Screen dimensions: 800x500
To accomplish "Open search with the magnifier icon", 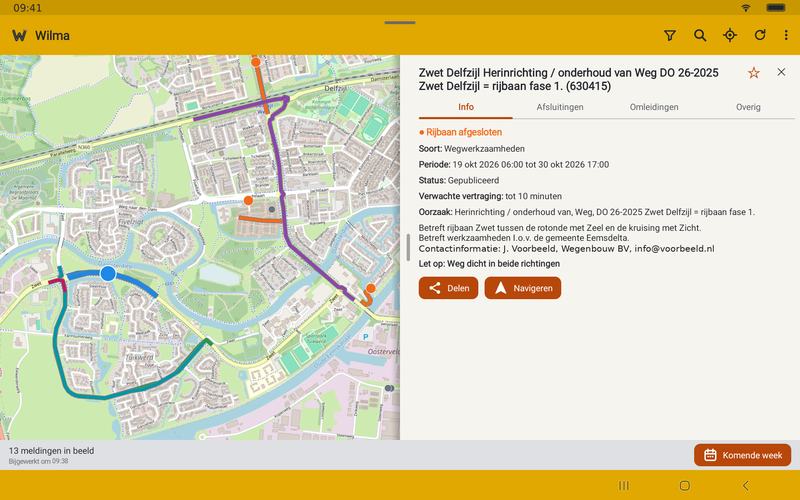I will pos(700,35).
